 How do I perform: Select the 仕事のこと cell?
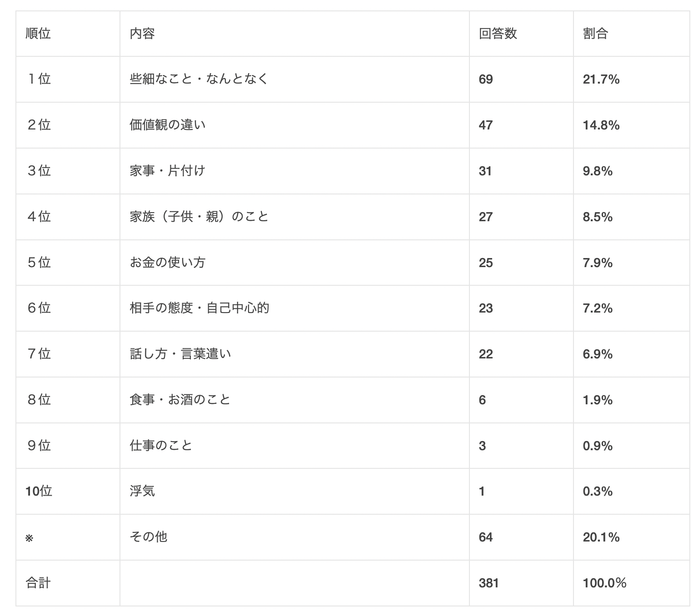pyautogui.click(x=161, y=446)
